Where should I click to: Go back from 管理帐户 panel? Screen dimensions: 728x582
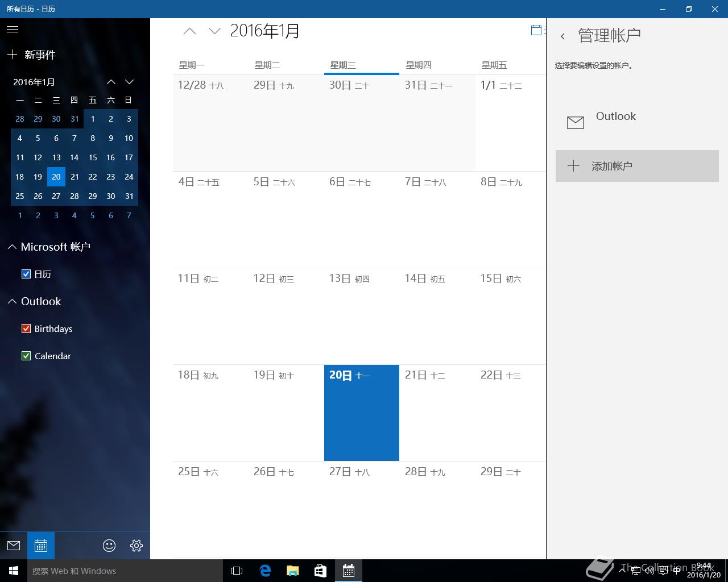point(562,36)
